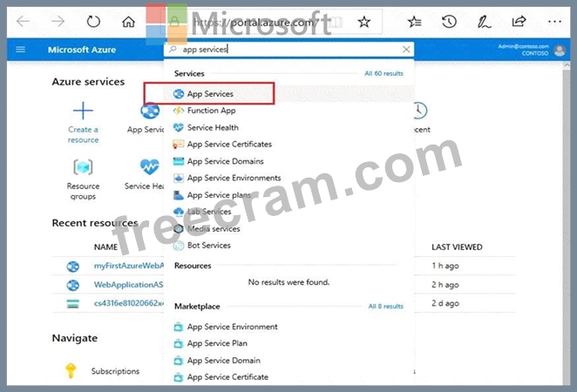
Task: Select Marketplace App Service Environment
Action: [x=288, y=327]
